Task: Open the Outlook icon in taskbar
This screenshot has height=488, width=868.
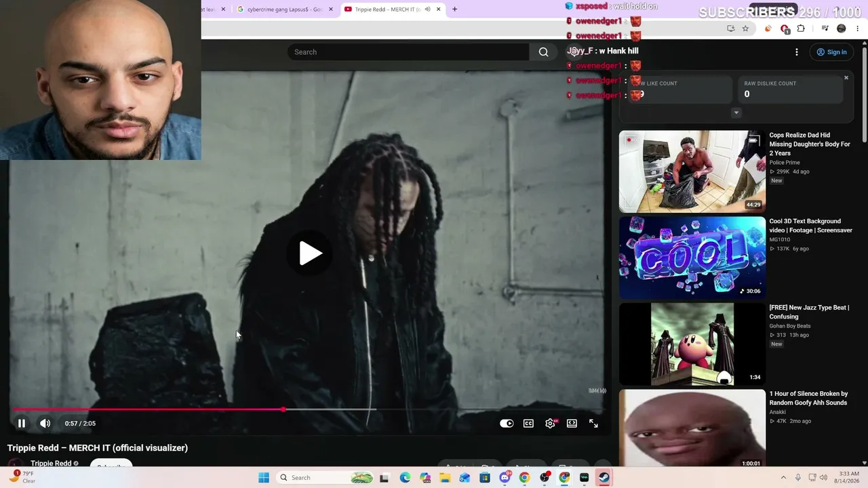Action: [465, 478]
